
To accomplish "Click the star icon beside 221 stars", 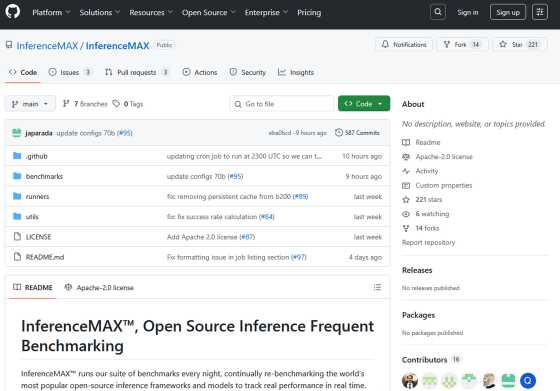I will tap(406, 199).
